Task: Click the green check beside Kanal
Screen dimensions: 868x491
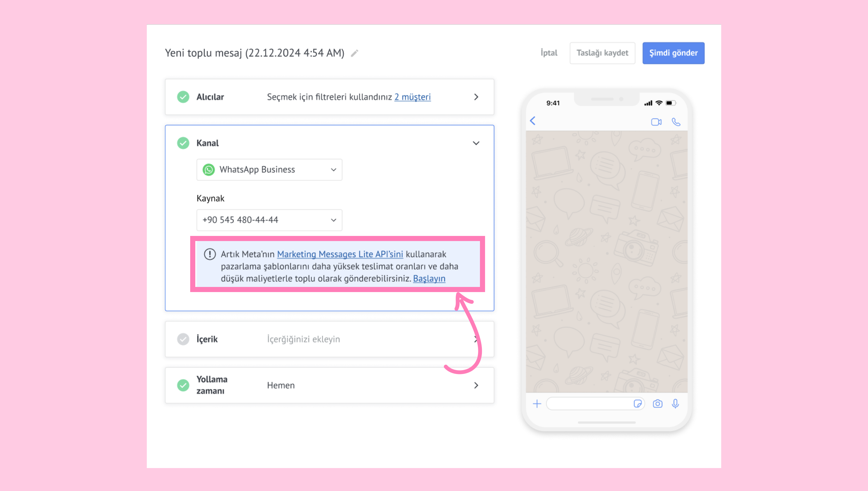Action: pyautogui.click(x=183, y=143)
